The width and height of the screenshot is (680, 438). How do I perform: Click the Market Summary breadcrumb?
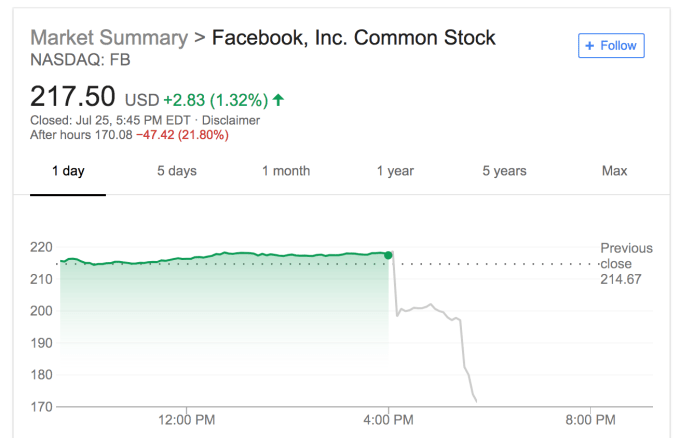[109, 38]
